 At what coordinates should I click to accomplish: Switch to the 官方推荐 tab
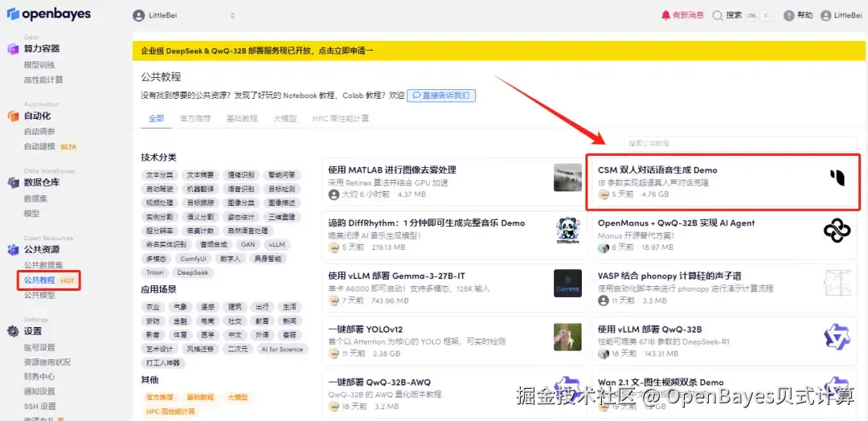195,118
